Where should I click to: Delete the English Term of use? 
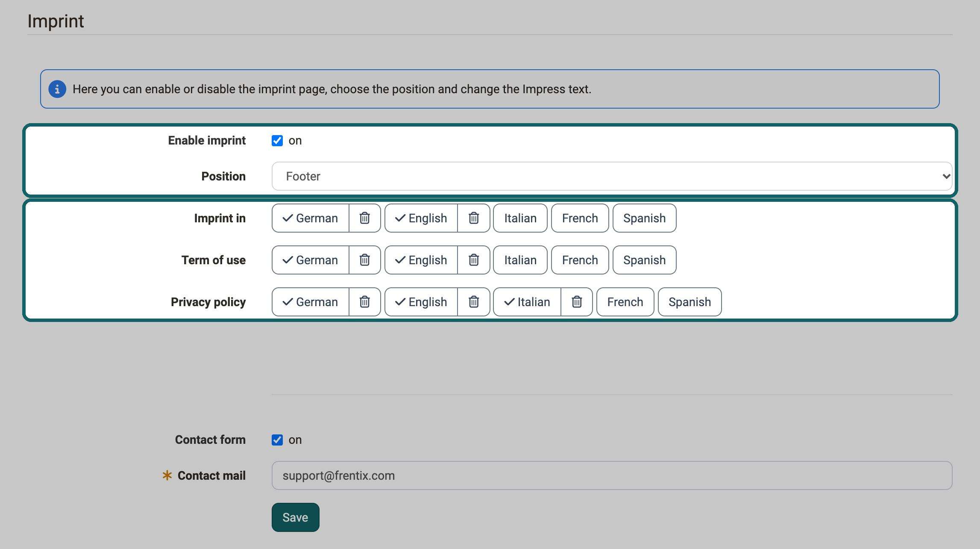tap(473, 260)
